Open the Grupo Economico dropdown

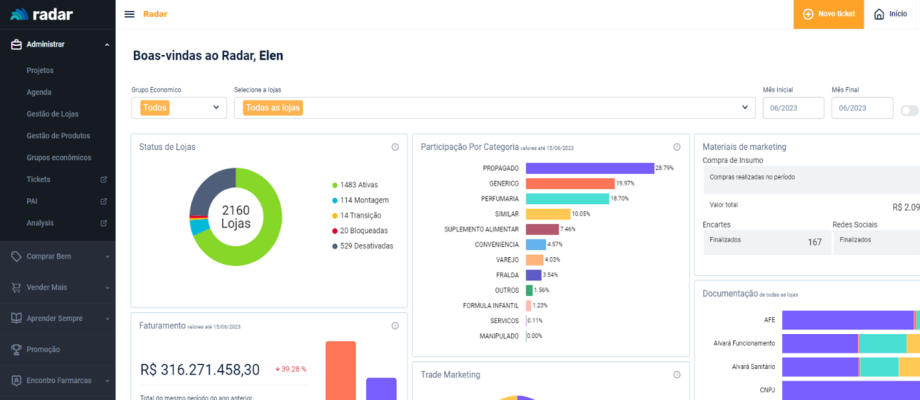179,108
